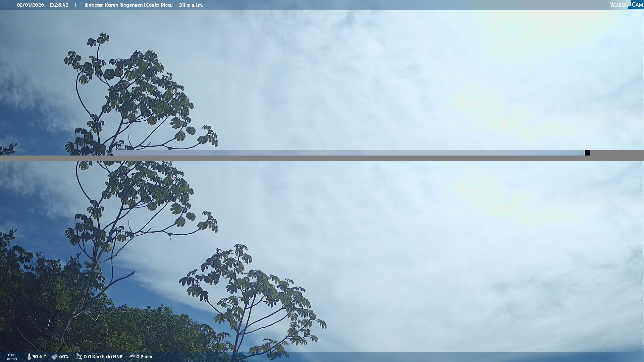This screenshot has height=362, width=644.
Task: Click the gray horizontal glitch band
Action: 322,158
